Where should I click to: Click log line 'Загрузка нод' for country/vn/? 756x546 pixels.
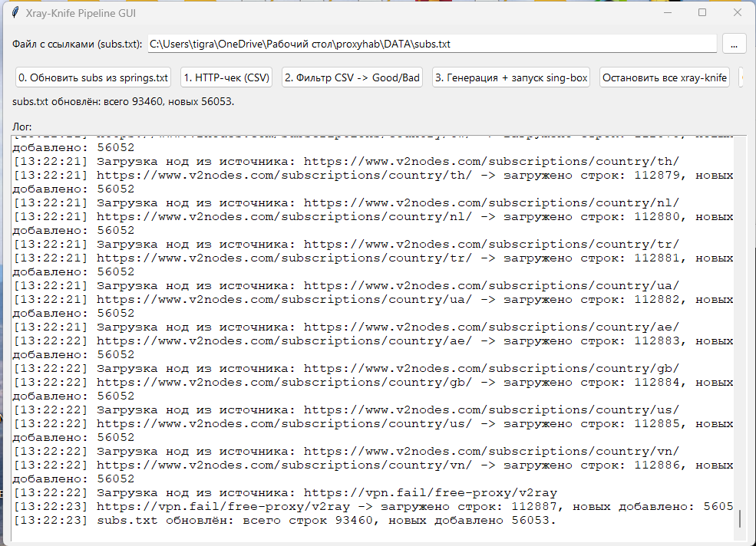(x=346, y=452)
